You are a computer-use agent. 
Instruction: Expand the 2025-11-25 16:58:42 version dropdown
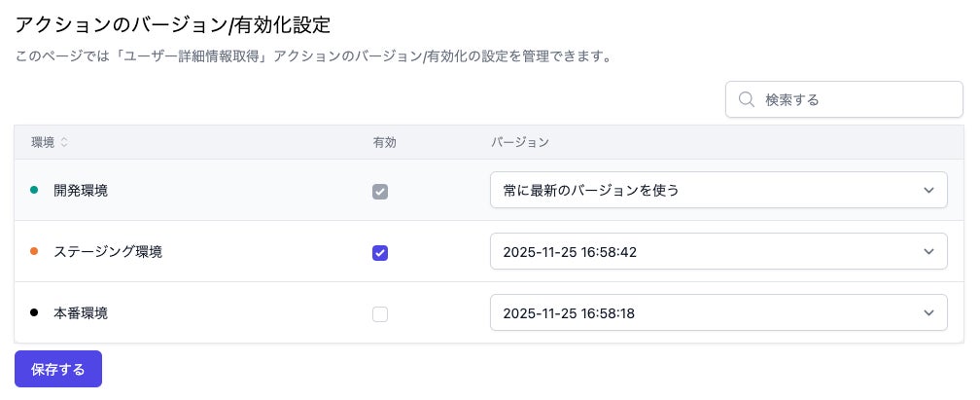pos(717,251)
